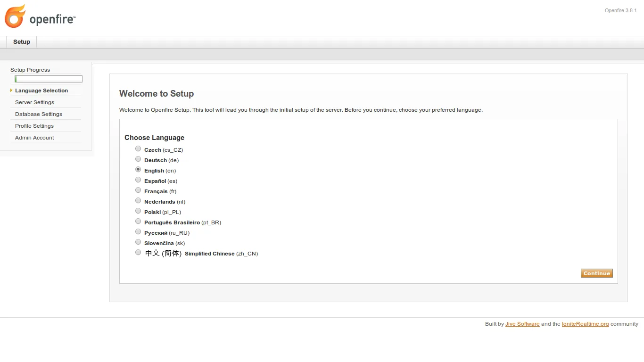Click Server Settings in the sidebar
Image resolution: width=644 pixels, height=362 pixels.
(x=34, y=102)
